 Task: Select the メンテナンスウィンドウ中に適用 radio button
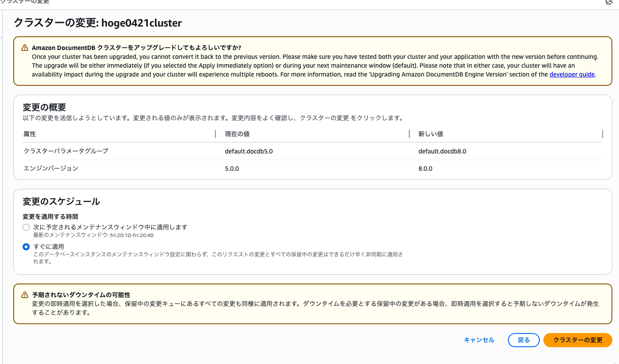point(25,227)
